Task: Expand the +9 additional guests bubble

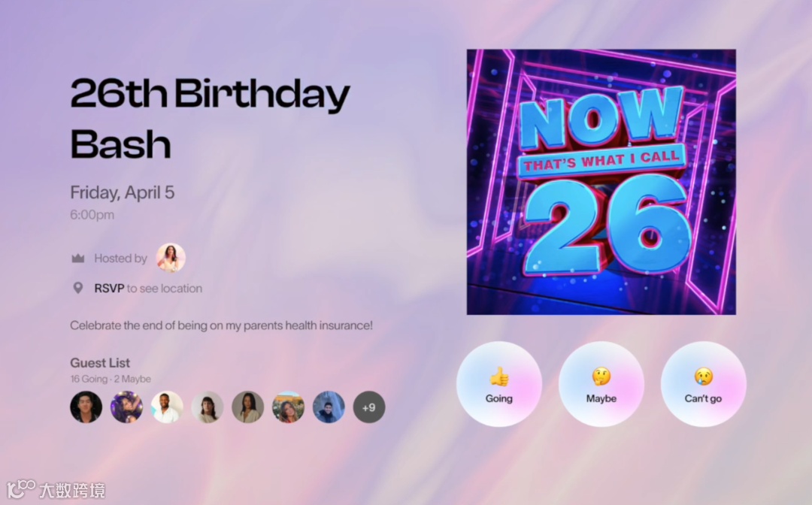Action: (368, 407)
